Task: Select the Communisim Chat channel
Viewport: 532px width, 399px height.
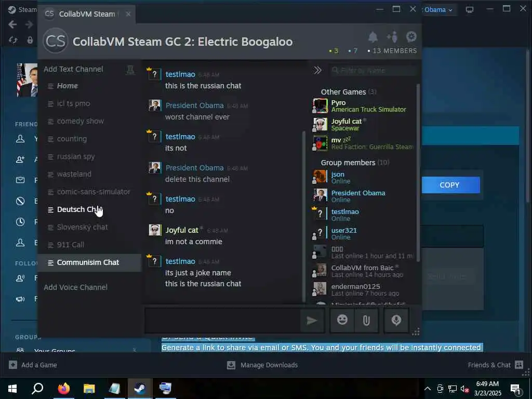Action: click(89, 262)
